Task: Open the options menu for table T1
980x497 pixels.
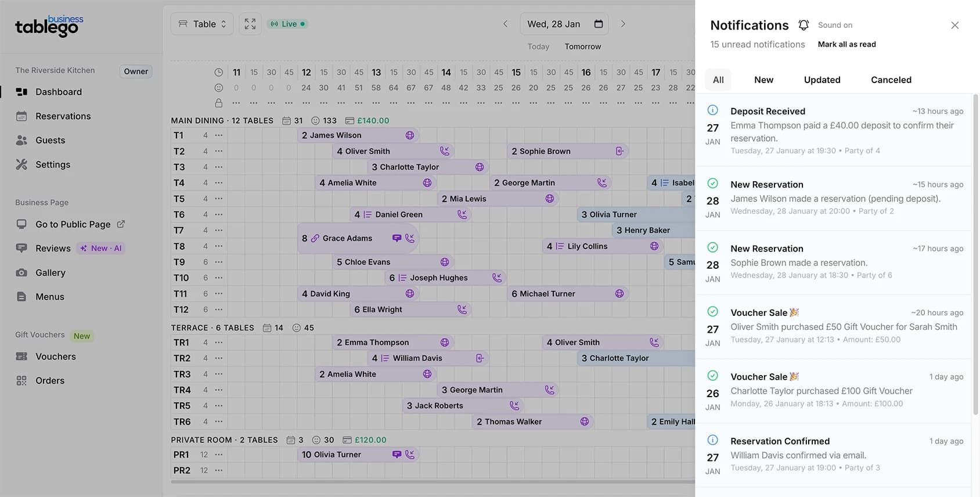Action: (x=219, y=135)
